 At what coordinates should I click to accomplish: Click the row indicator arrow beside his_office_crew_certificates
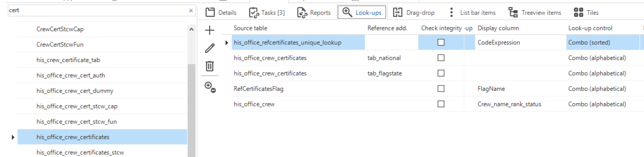tap(13, 137)
